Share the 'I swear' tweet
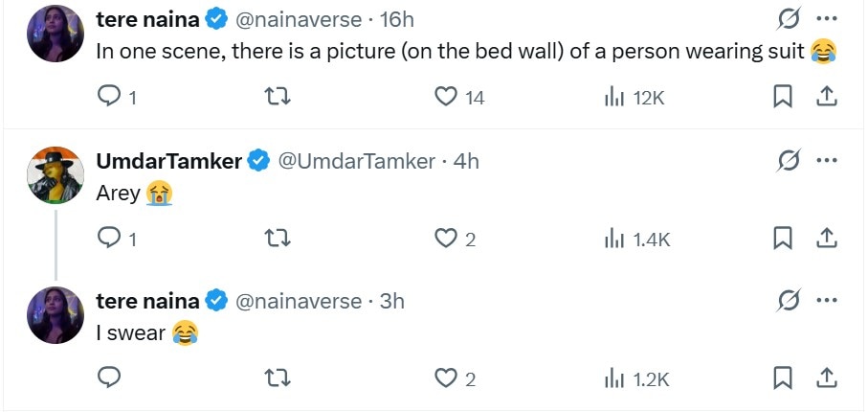The height and width of the screenshot is (412, 868). click(826, 379)
